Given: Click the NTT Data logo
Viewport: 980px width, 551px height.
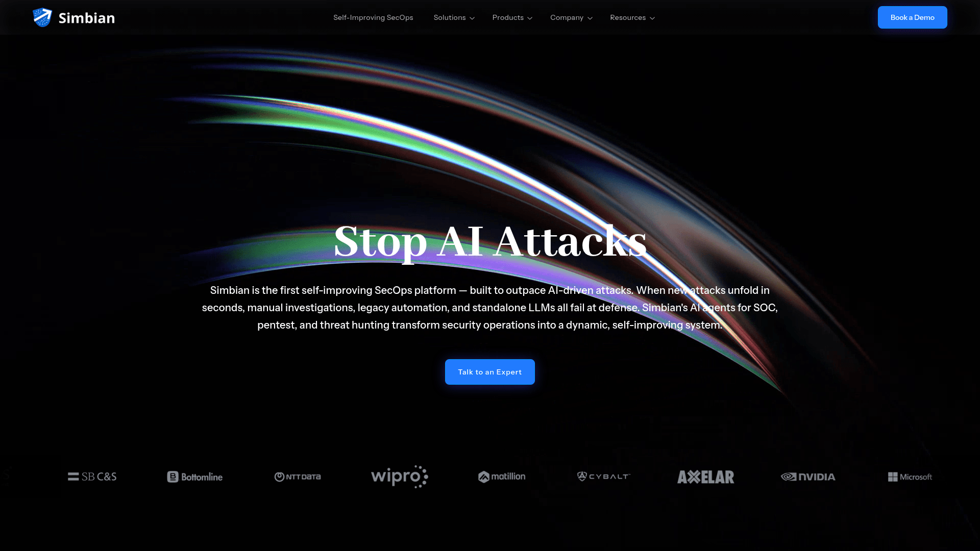Looking at the screenshot, I should tap(298, 477).
